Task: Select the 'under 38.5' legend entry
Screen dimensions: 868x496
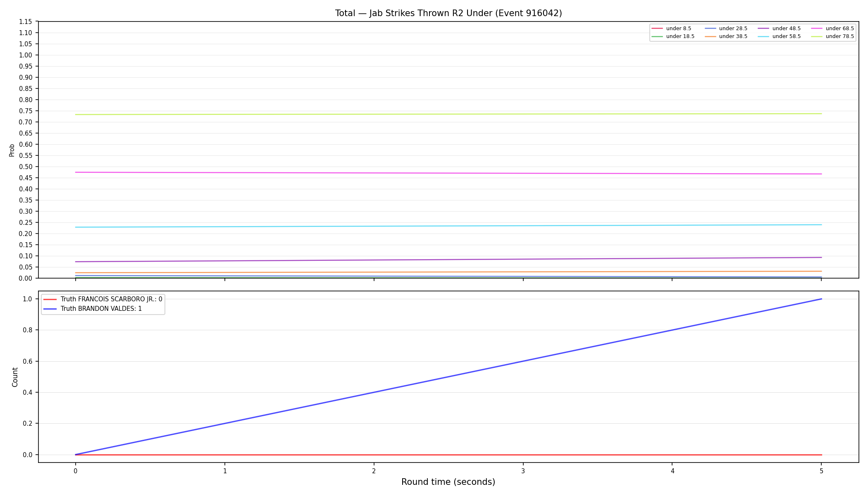Action: pyautogui.click(x=726, y=36)
